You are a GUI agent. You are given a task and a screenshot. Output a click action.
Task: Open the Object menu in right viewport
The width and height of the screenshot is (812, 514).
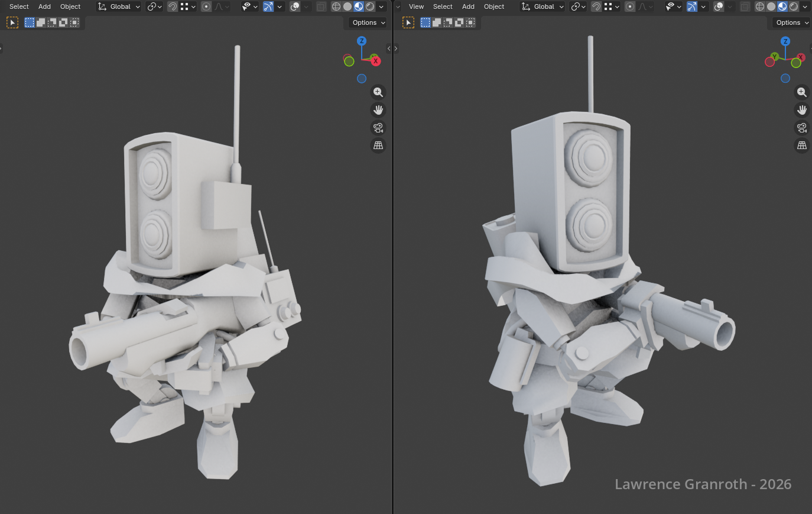(x=494, y=7)
